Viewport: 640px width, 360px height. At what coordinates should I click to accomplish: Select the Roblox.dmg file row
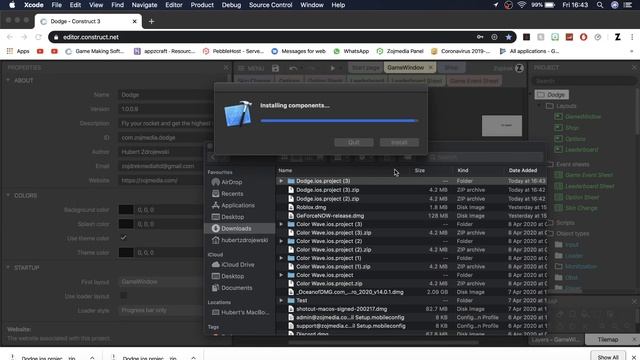point(411,207)
